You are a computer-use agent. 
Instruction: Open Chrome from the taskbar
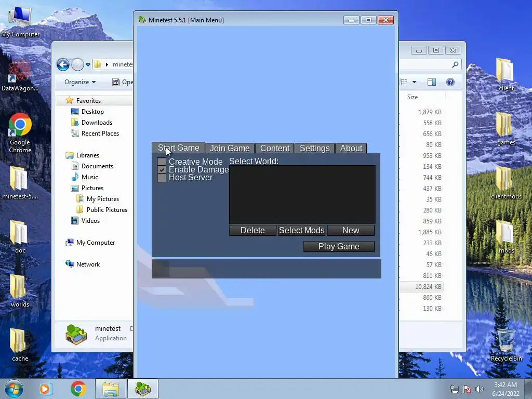coord(78,389)
